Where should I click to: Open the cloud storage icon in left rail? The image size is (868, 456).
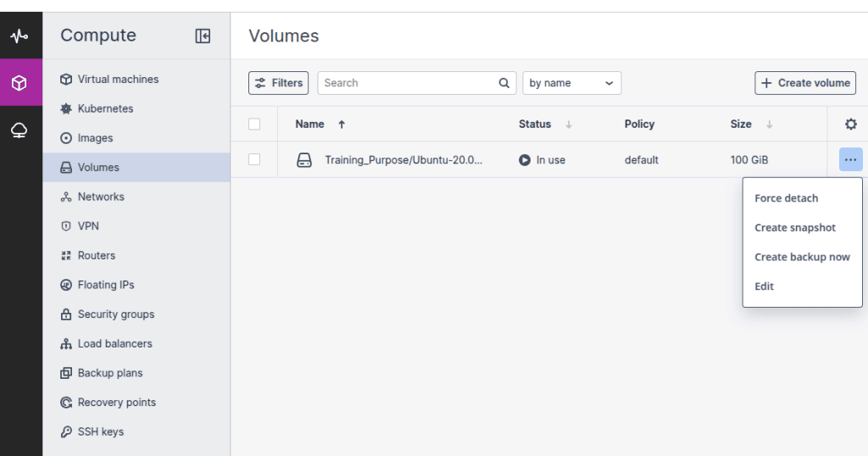19,131
